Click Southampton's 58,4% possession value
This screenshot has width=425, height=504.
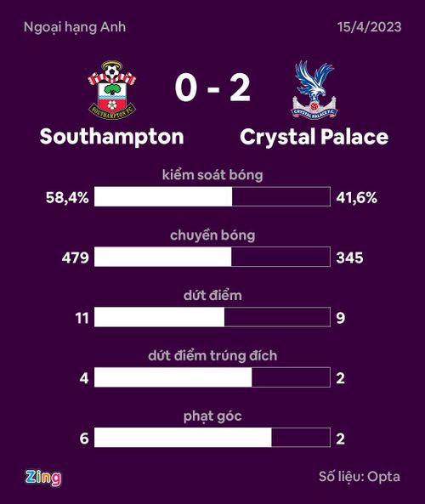click(67, 197)
